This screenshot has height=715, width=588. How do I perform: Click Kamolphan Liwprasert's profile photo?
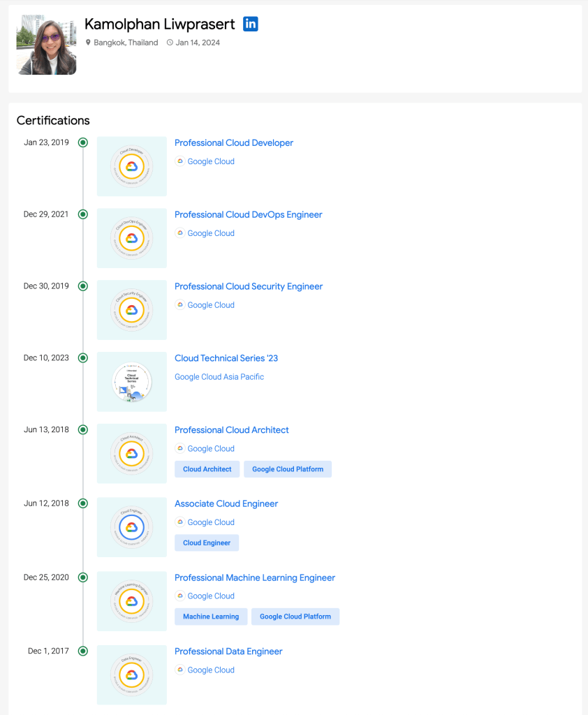46,45
